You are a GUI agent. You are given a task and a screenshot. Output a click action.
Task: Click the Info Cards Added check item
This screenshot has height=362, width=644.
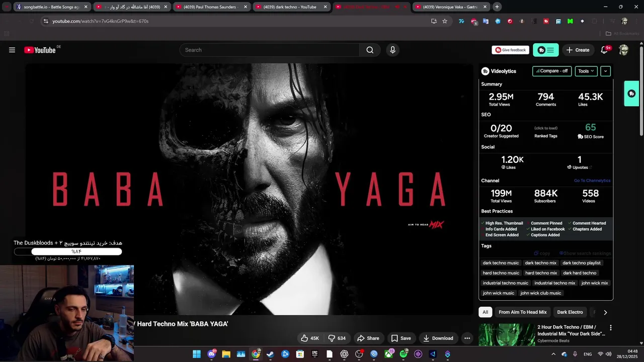499,229
